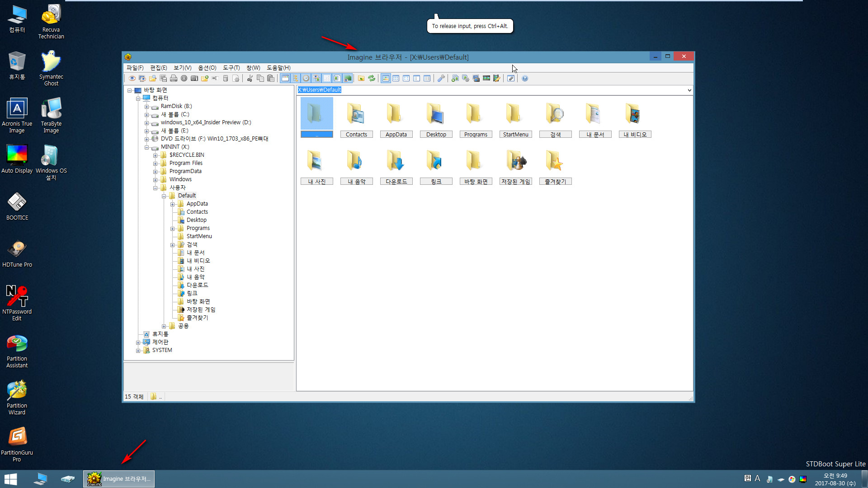The image size is (868, 488).
Task: Expand the Windows folder tree node
Action: [155, 180]
